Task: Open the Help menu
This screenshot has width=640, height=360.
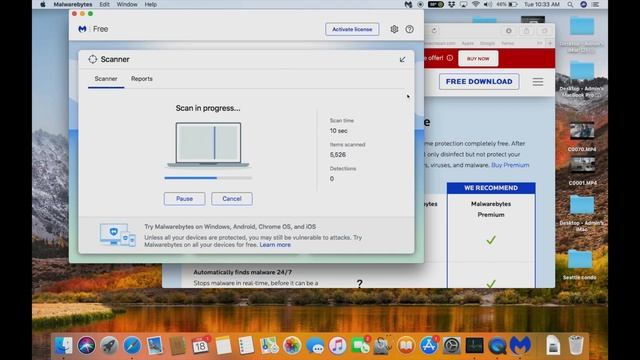Action: click(151, 4)
